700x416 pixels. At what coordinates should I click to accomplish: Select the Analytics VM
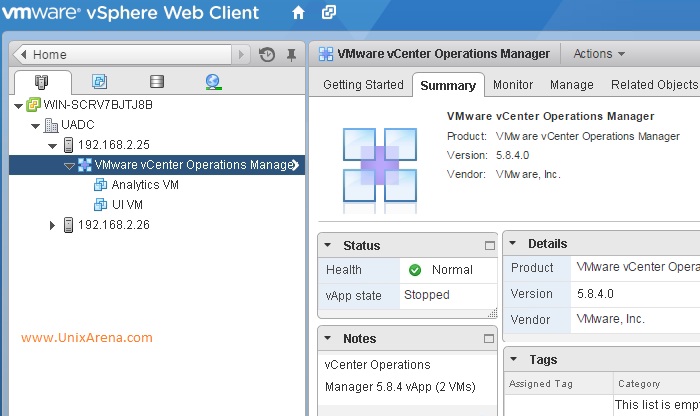click(145, 185)
